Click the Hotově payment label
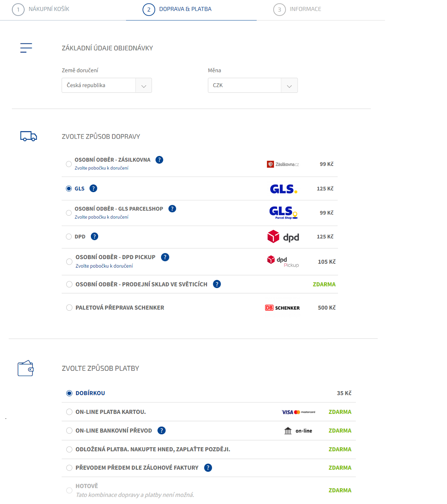The image size is (447, 504). [x=87, y=486]
